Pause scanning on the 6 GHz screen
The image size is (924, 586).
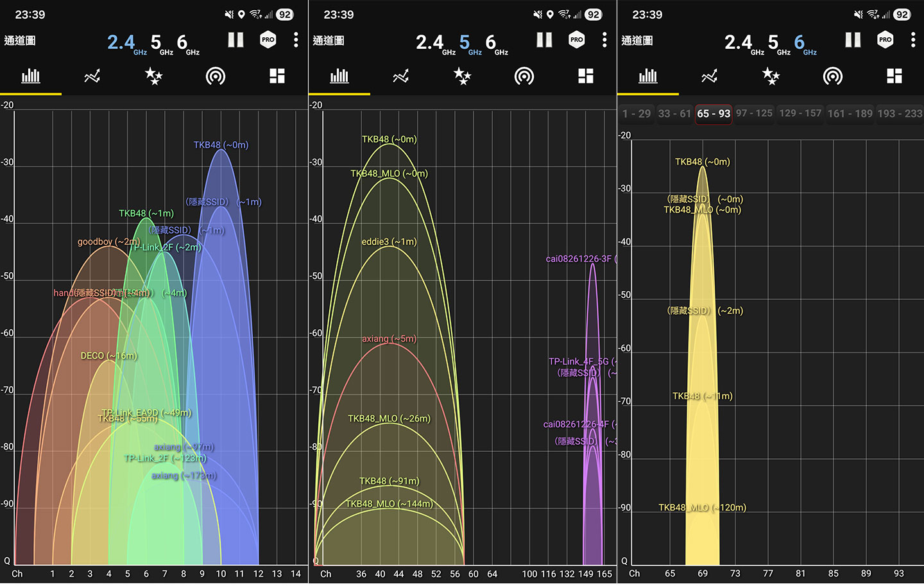pyautogui.click(x=853, y=40)
